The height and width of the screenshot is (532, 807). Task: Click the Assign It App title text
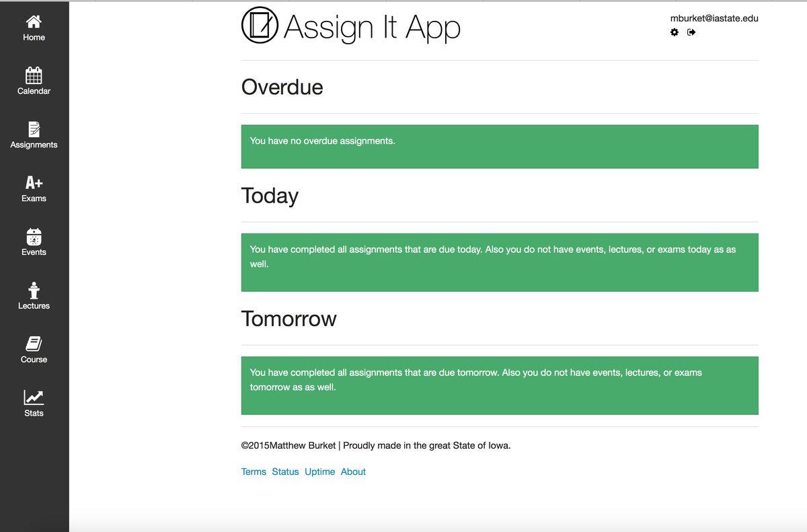coord(372,27)
